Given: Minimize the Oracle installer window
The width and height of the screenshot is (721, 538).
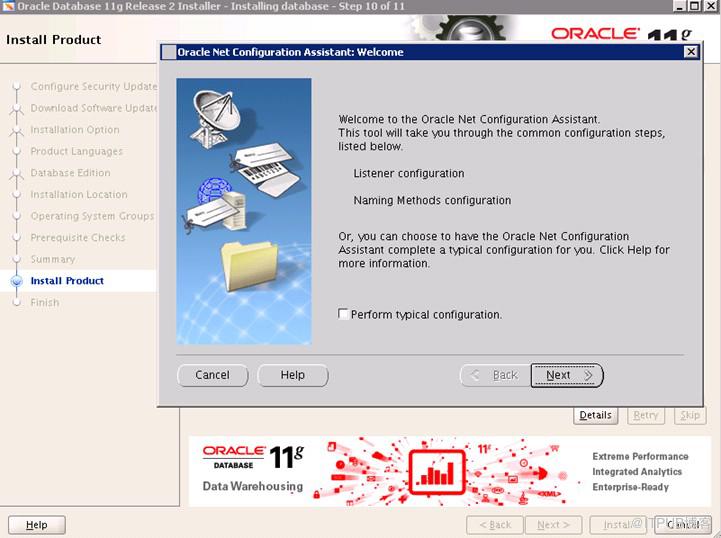Looking at the screenshot, I should 681,6.
